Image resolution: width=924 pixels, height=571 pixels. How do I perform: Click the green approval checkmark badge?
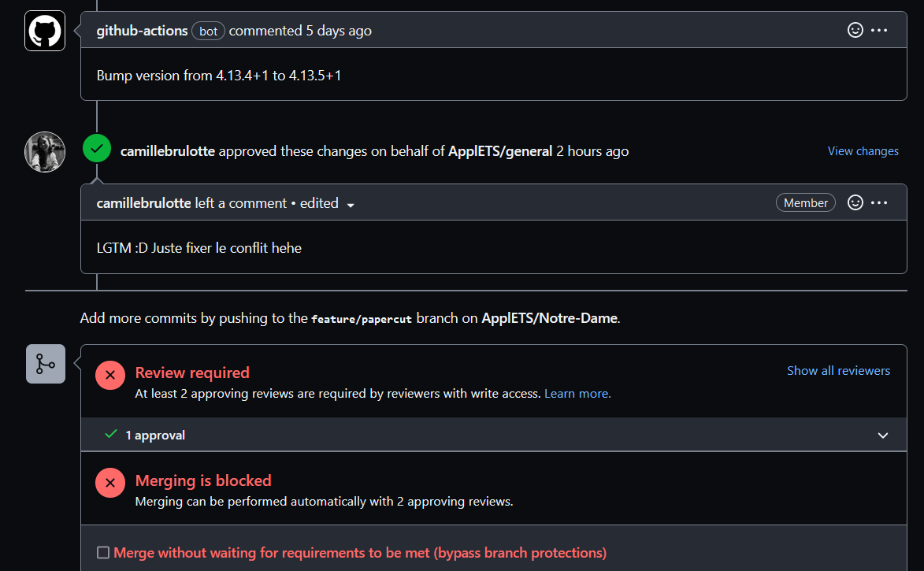pos(96,147)
